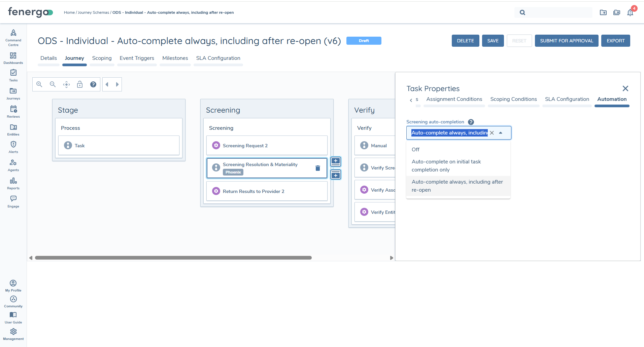Click the EXPORT button
Screen dimensions: 644x347
[615, 41]
